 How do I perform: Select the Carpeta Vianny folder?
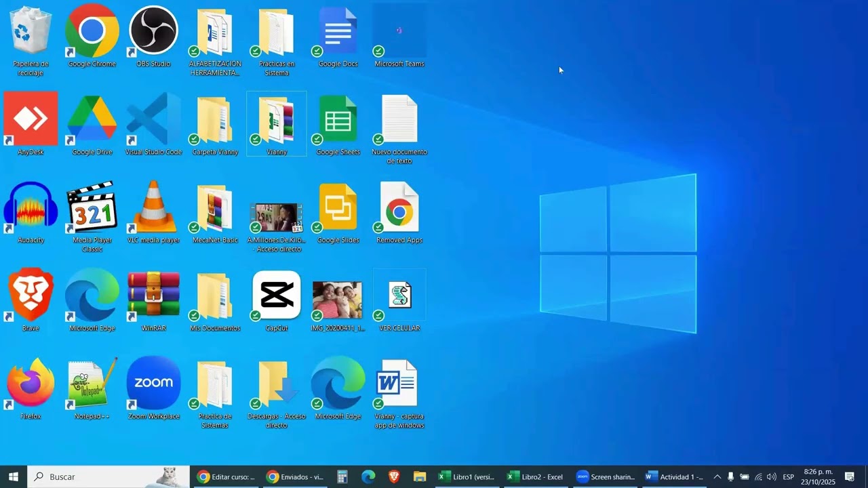[x=215, y=125]
